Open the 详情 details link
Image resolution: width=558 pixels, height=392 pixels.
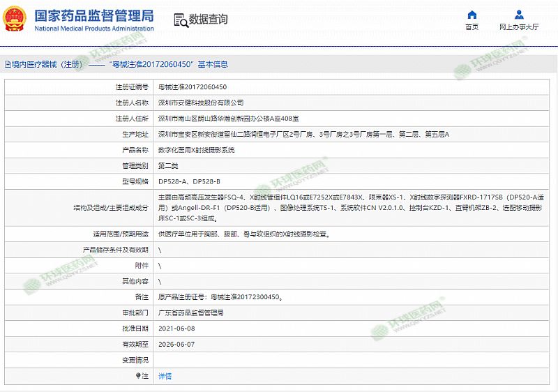(165, 376)
